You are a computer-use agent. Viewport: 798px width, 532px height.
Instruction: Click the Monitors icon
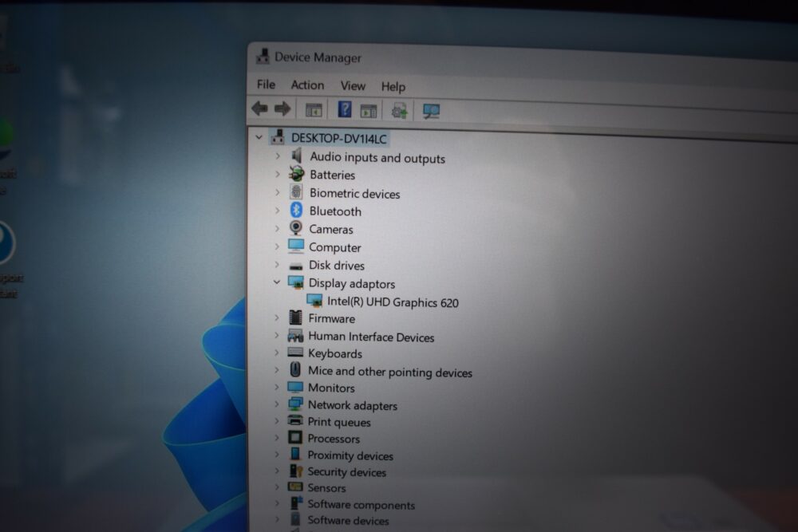point(295,387)
